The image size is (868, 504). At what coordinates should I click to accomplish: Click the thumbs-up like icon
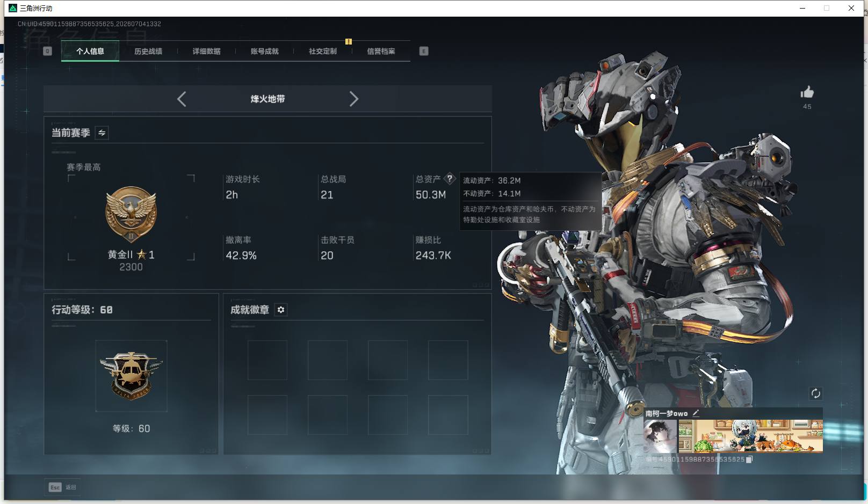807,92
